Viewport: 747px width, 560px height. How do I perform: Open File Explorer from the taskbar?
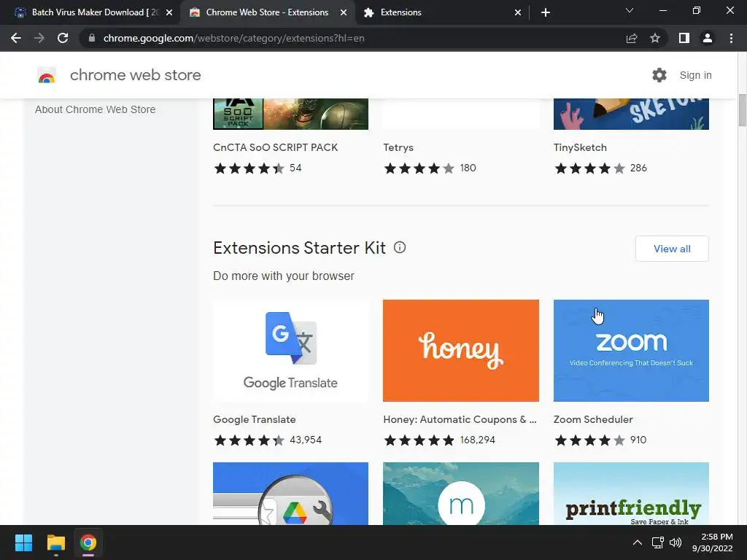click(x=55, y=542)
